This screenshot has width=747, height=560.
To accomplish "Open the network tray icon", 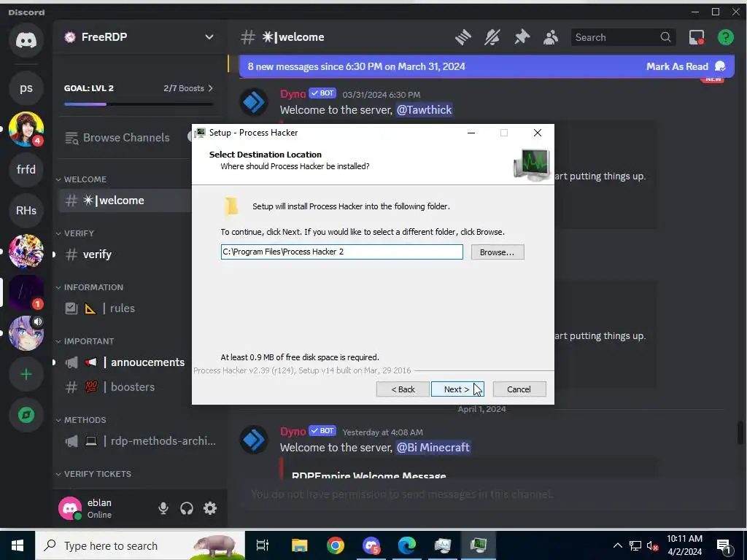I will pos(635,545).
